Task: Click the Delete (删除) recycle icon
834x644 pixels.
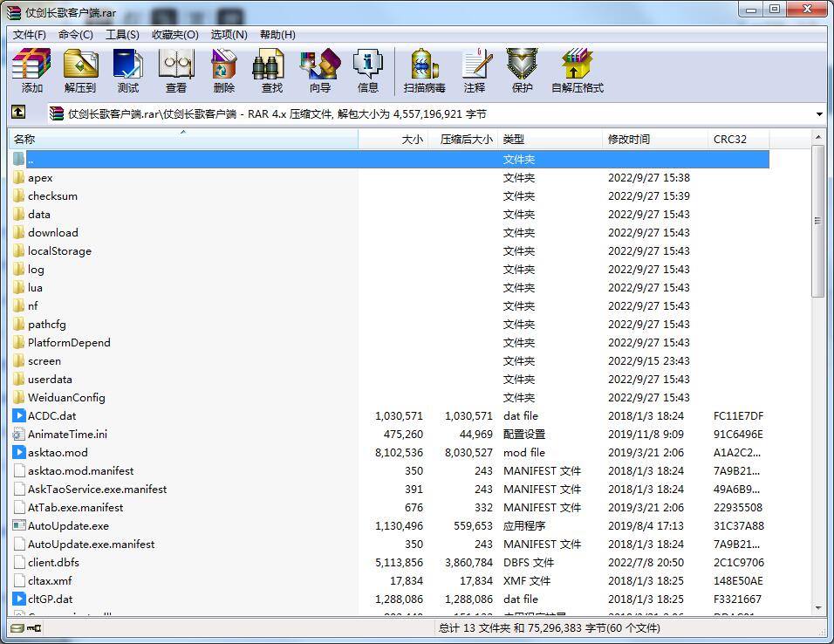Action: (224, 70)
